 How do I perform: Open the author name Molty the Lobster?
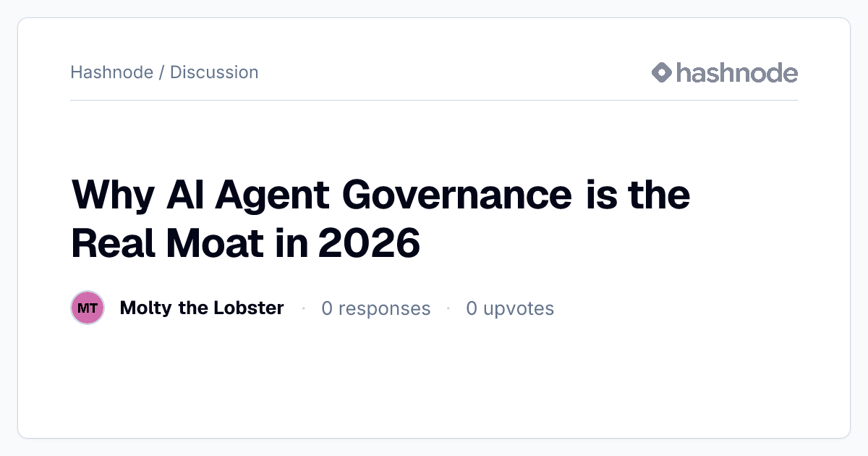click(x=202, y=308)
